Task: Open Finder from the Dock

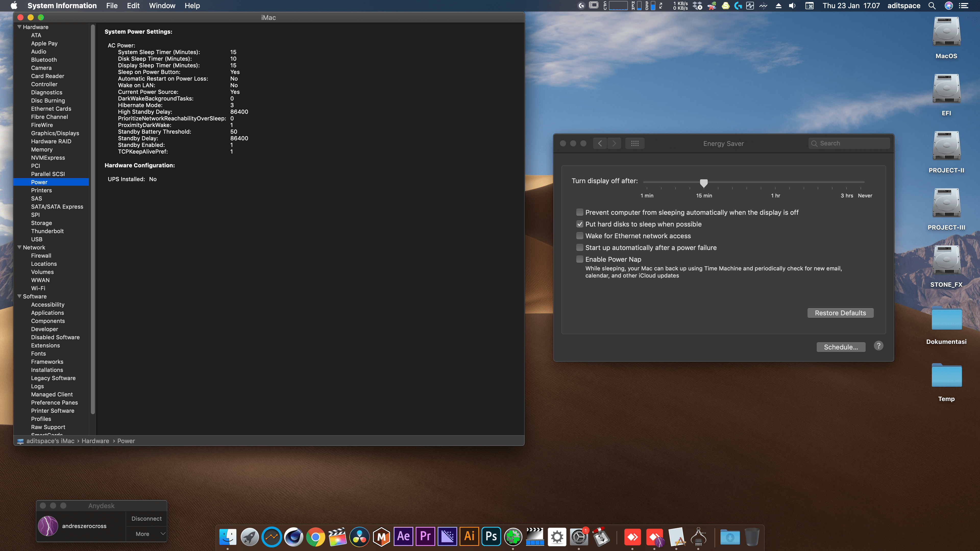Action: (228, 537)
